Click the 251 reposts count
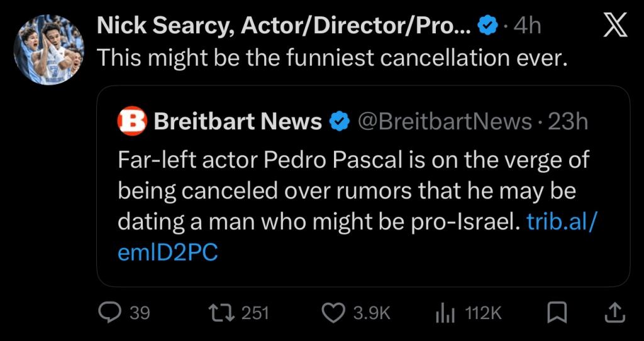The height and width of the screenshot is (341, 644). pos(255,312)
